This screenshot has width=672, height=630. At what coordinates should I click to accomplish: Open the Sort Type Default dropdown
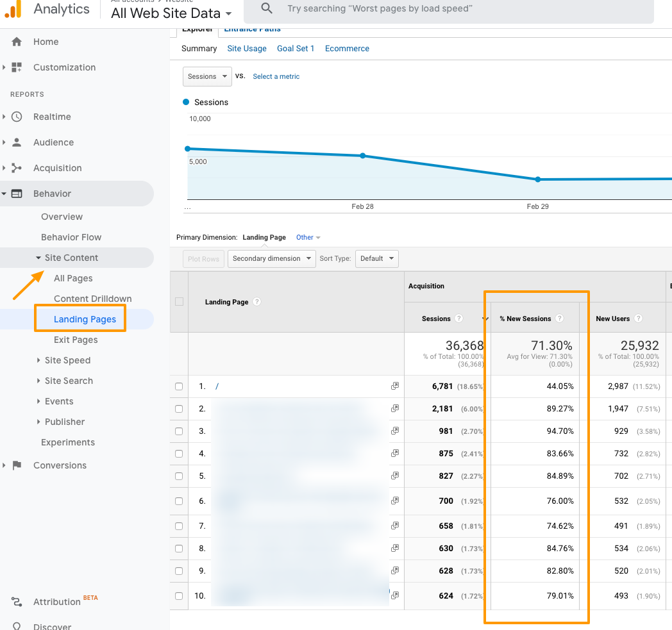coord(376,259)
